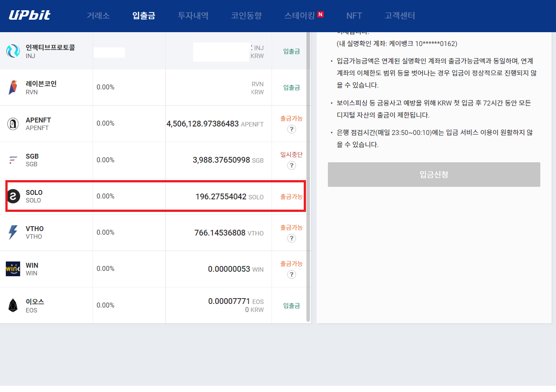Image resolution: width=556 pixels, height=392 pixels.
Task: Select the VTHO coin name
Action: pyautogui.click(x=34, y=229)
